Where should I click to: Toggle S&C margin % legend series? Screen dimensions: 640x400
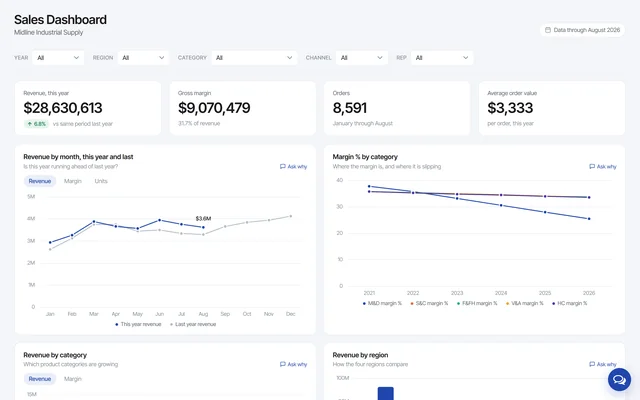(x=429, y=303)
